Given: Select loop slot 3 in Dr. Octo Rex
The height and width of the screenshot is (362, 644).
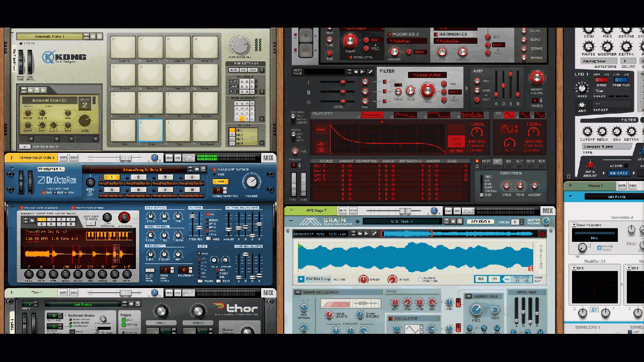Looking at the screenshot, I should (165, 177).
